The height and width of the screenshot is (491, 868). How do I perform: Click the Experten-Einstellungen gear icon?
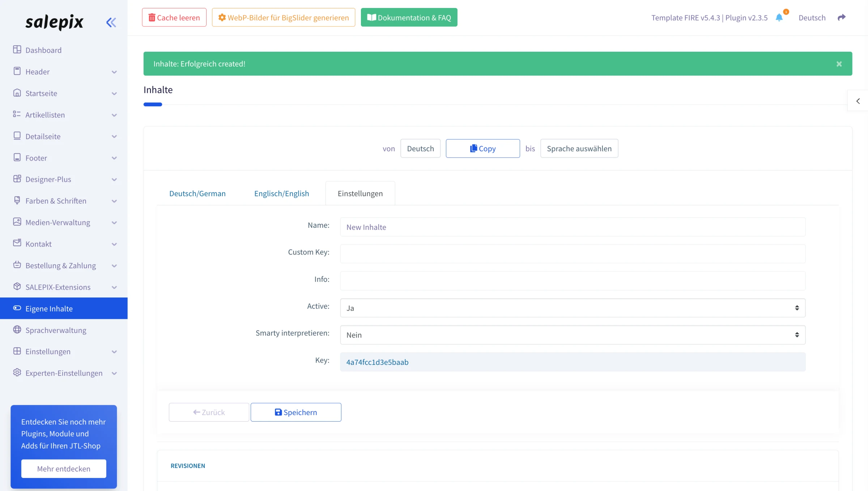17,372
